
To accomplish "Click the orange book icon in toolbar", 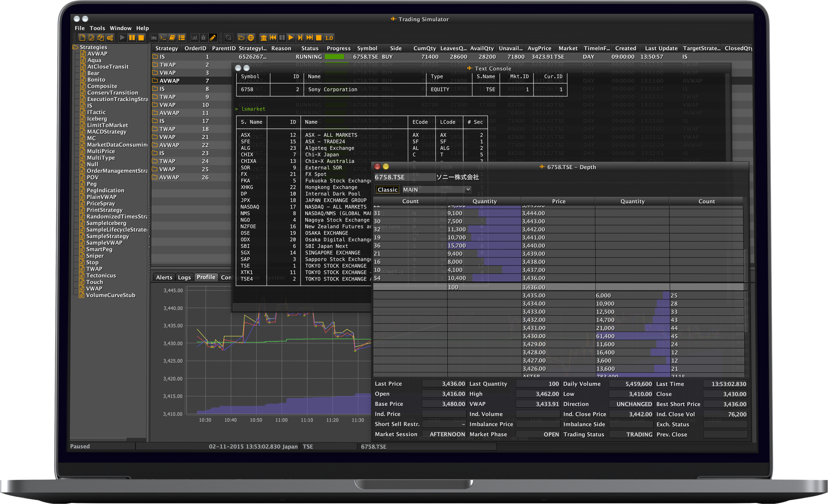I will 172,38.
